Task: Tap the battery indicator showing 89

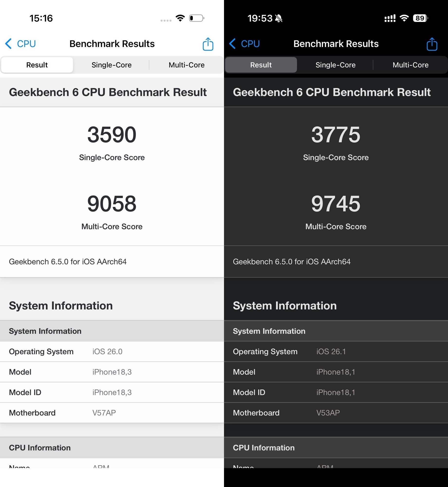Action: pos(420,18)
